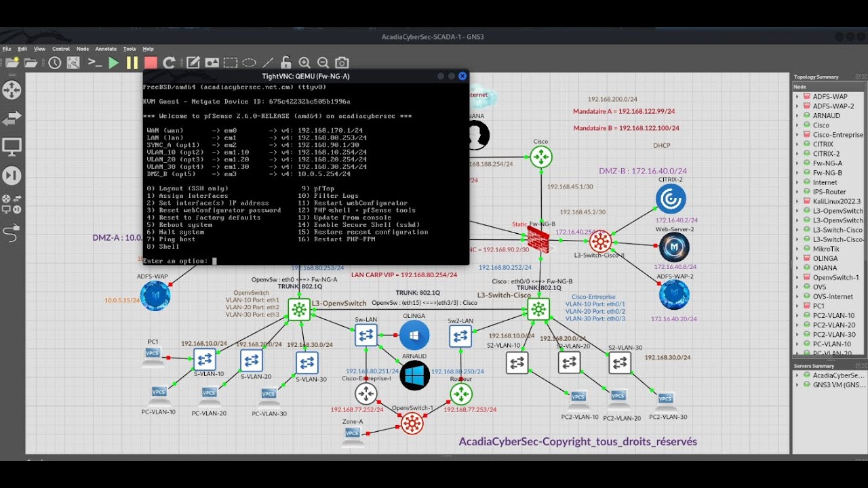Select the Draw rectangle tool
Image resolution: width=868 pixels, height=488 pixels.
tap(231, 63)
